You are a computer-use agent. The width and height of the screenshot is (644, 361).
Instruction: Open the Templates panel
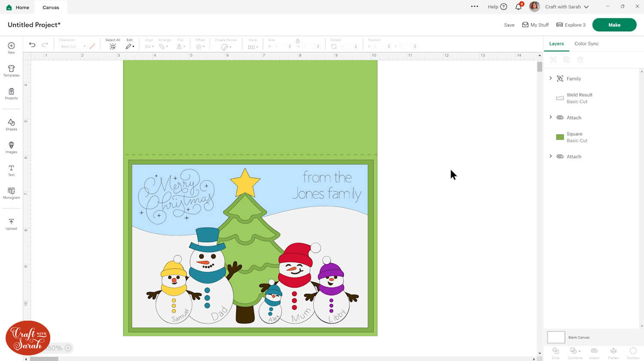(11, 71)
